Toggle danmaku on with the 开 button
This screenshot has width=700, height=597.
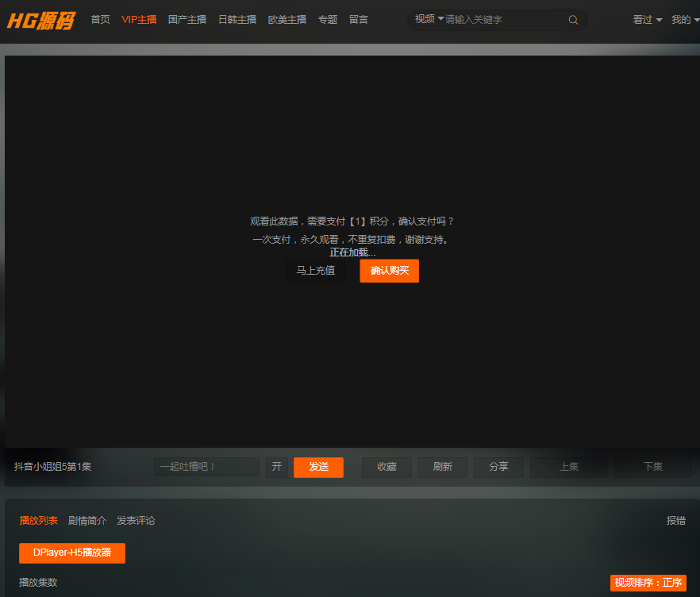tap(276, 467)
